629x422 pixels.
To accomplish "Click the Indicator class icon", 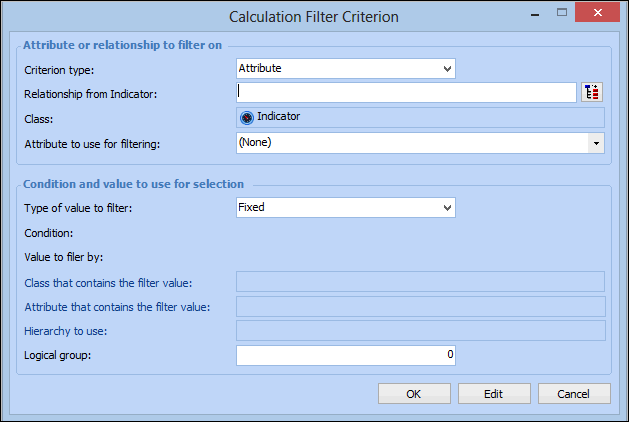I will [247, 118].
